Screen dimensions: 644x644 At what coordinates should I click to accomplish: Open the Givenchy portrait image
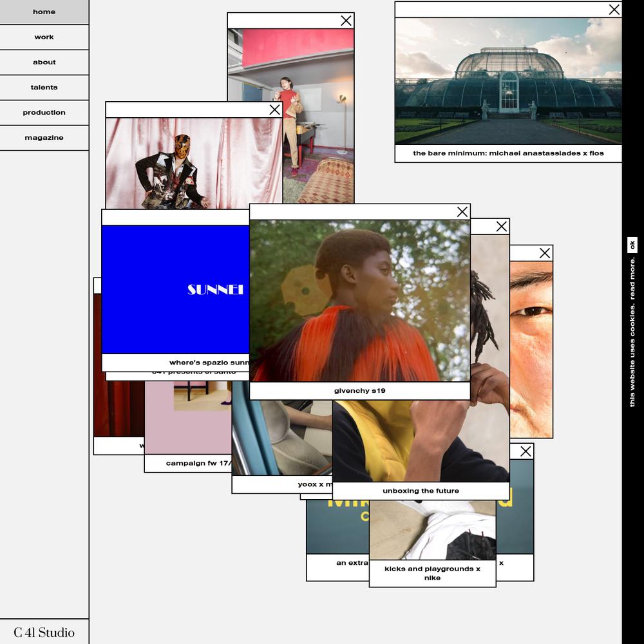coord(360,301)
